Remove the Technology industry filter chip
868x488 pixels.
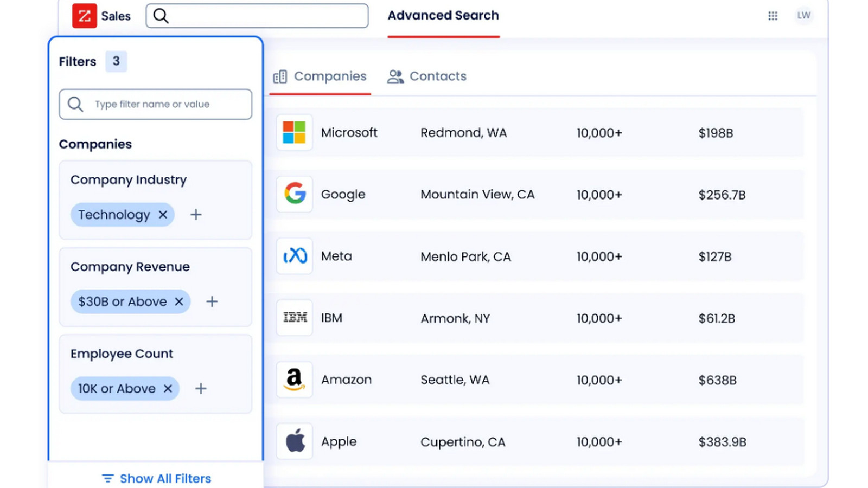pyautogui.click(x=163, y=215)
